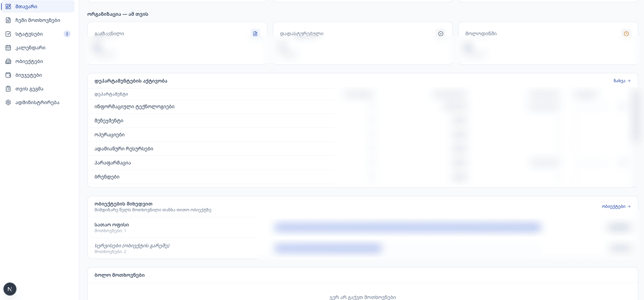Click the სტატუსები checkmark icon
Screen dimensions: 644x300
[x=8, y=34]
